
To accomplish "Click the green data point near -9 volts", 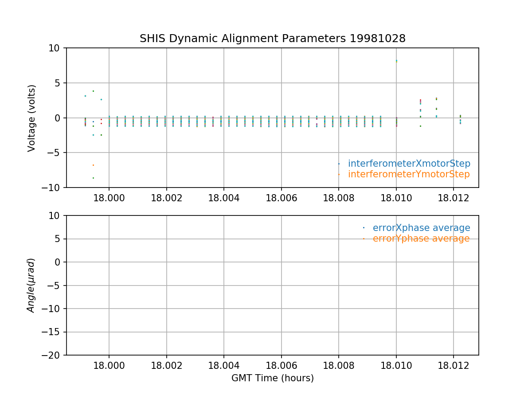I will pyautogui.click(x=93, y=178).
